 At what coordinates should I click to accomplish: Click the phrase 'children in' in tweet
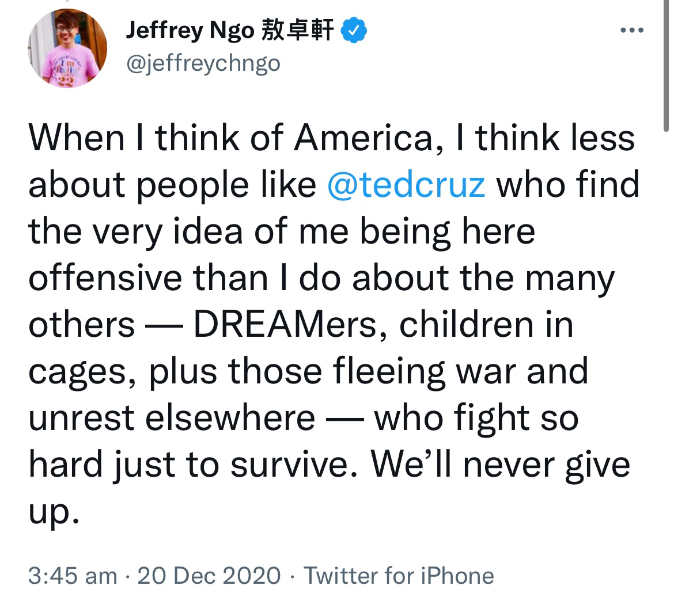pyautogui.click(x=487, y=325)
